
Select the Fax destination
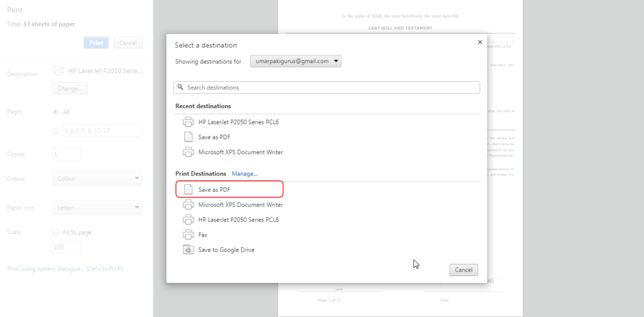pos(203,235)
